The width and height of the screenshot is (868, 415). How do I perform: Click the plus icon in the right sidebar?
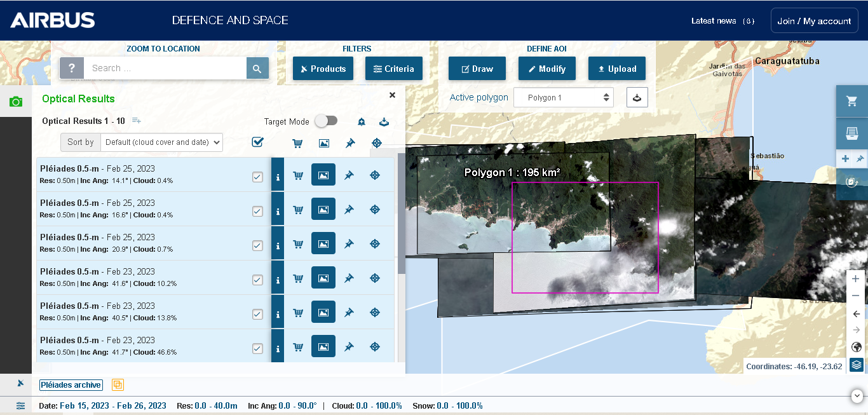[845, 159]
